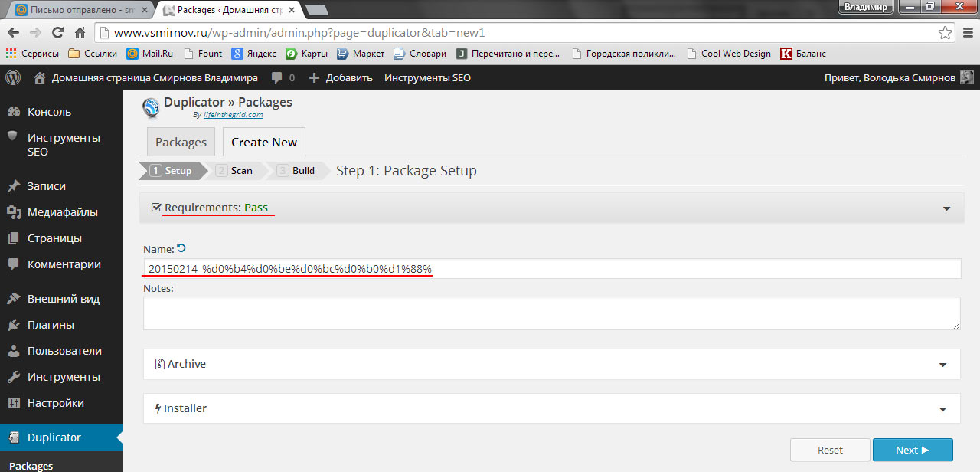Click the package Name input field

pos(552,269)
